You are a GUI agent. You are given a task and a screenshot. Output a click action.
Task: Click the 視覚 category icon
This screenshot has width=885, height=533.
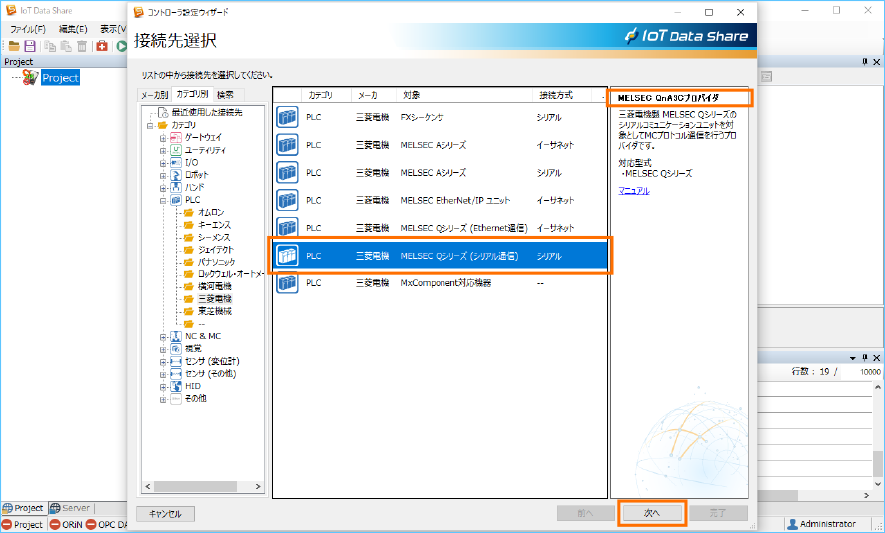click(176, 348)
